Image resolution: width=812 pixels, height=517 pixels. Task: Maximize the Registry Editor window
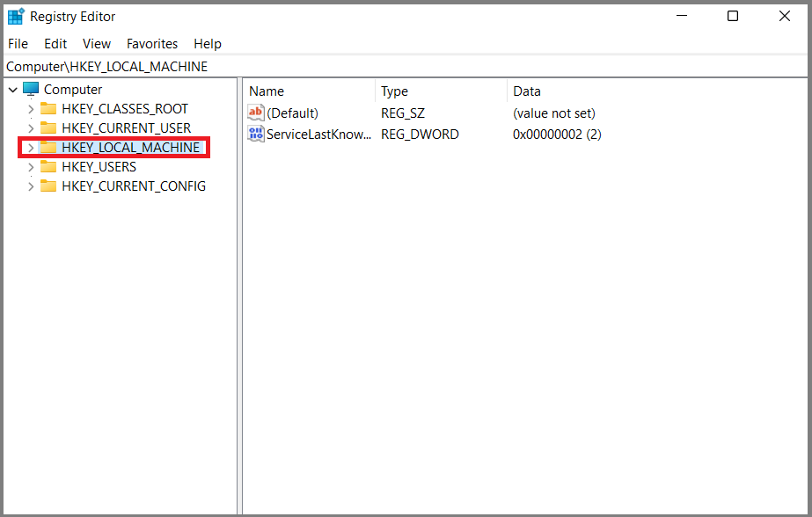(x=733, y=16)
